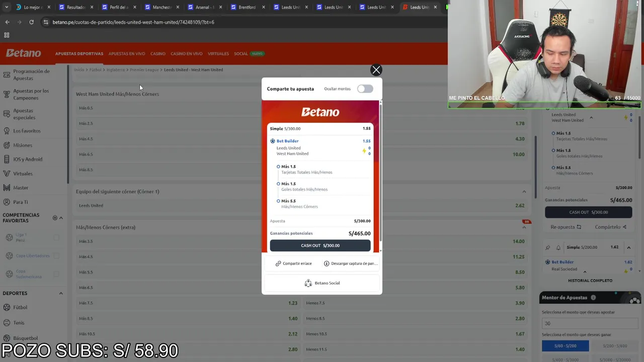Check the Copa Libertadores checkbox
This screenshot has width=644, height=362.
click(x=56, y=256)
